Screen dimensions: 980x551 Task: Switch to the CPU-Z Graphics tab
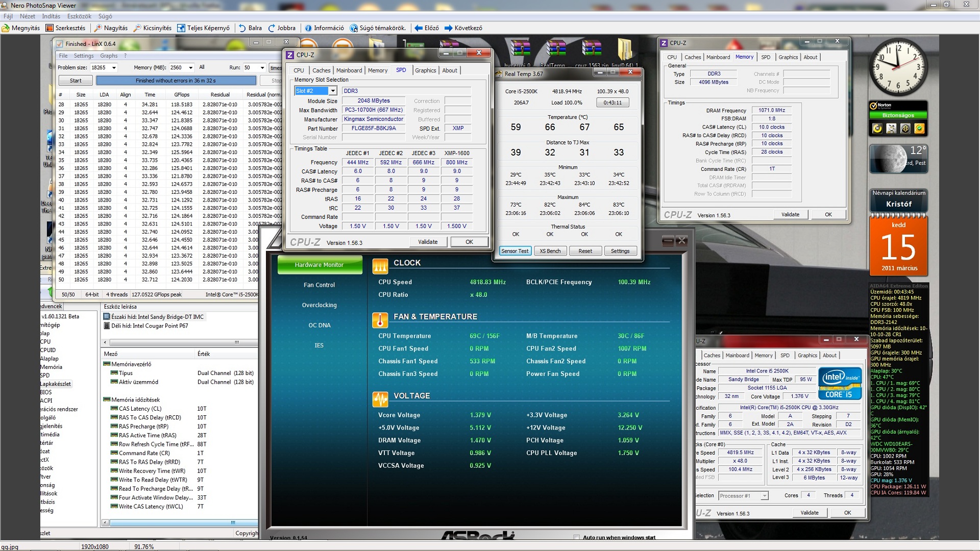pos(425,70)
